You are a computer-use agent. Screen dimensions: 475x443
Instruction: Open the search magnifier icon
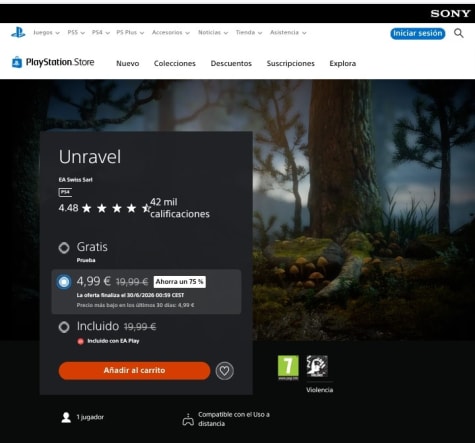point(459,33)
